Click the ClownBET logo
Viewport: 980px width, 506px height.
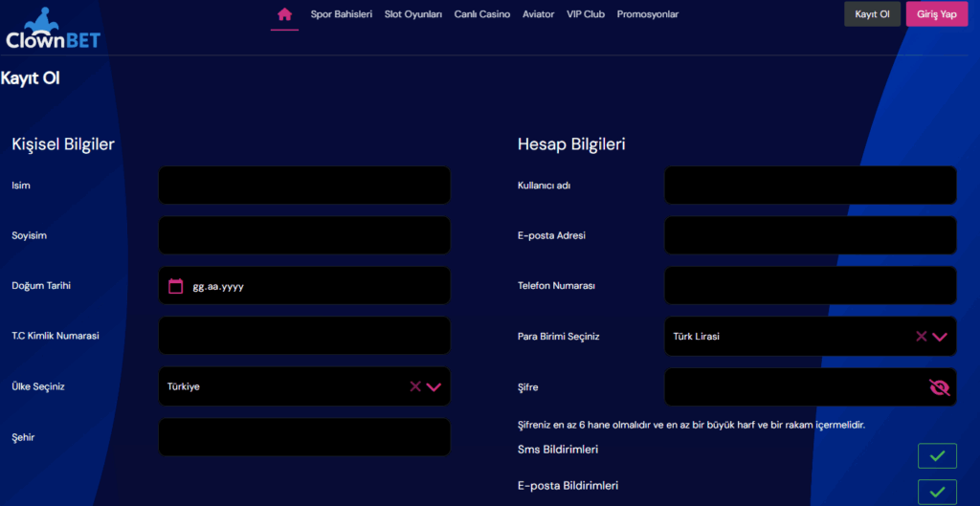tap(53, 29)
